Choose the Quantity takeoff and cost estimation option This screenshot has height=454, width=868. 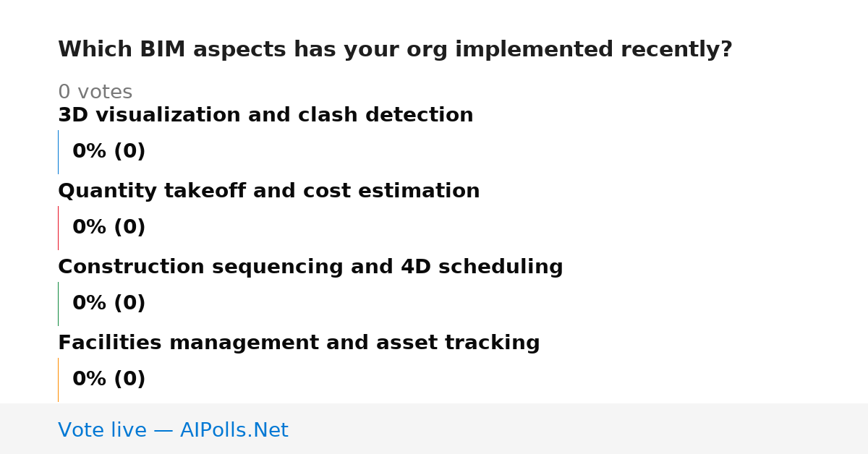(268, 192)
